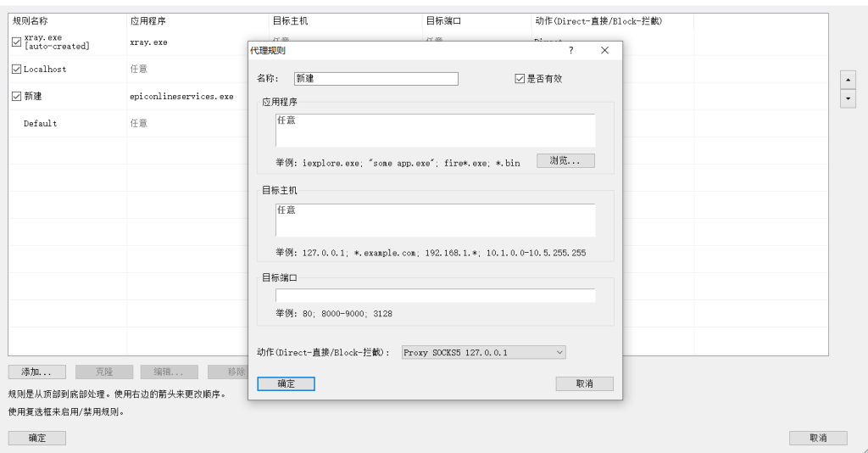This screenshot has height=453, width=868.
Task: Click the 应用程序 text area
Action: [x=435, y=130]
